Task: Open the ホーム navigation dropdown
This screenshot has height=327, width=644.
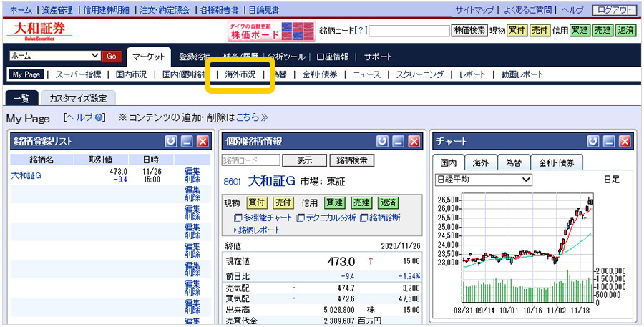Action: 54,56
